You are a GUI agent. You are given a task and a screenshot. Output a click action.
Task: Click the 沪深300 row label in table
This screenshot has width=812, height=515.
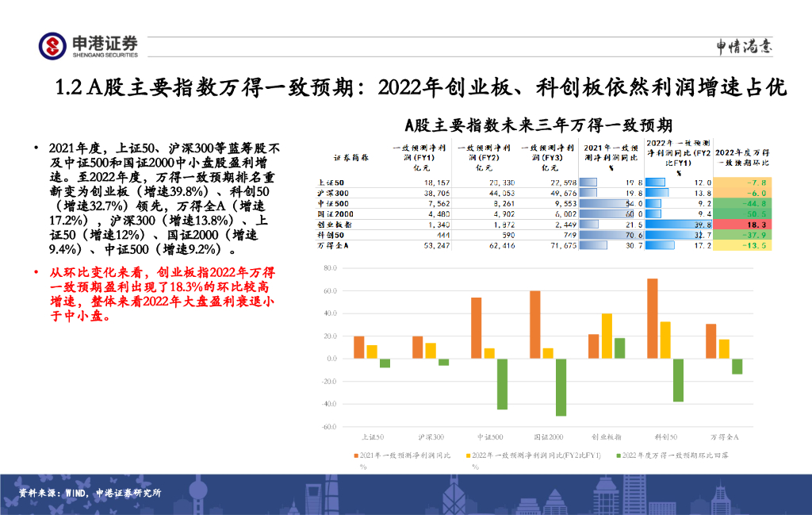coord(333,193)
